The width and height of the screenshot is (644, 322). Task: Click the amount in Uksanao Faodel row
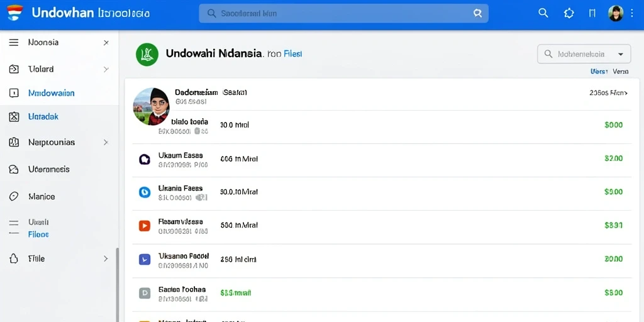(614, 258)
